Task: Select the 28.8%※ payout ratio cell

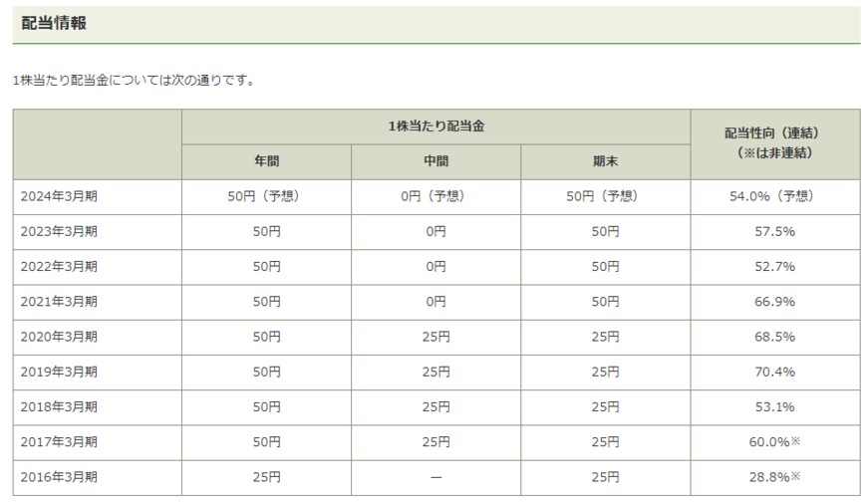Action: point(774,477)
